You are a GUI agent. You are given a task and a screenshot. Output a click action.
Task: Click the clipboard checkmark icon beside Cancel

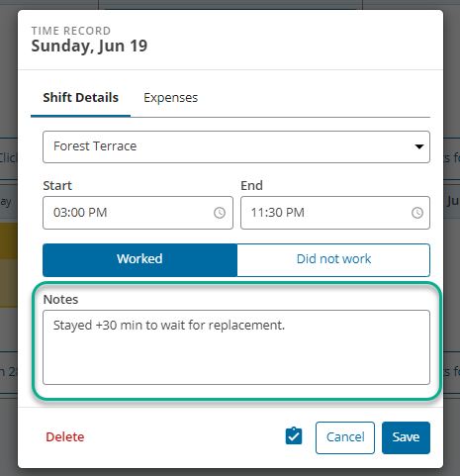tap(294, 436)
